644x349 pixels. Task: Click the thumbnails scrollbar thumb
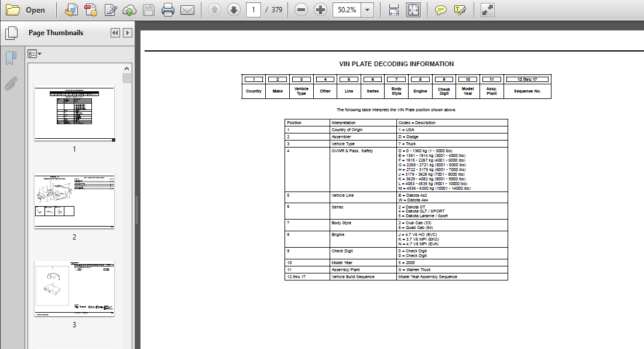pyautogui.click(x=126, y=78)
